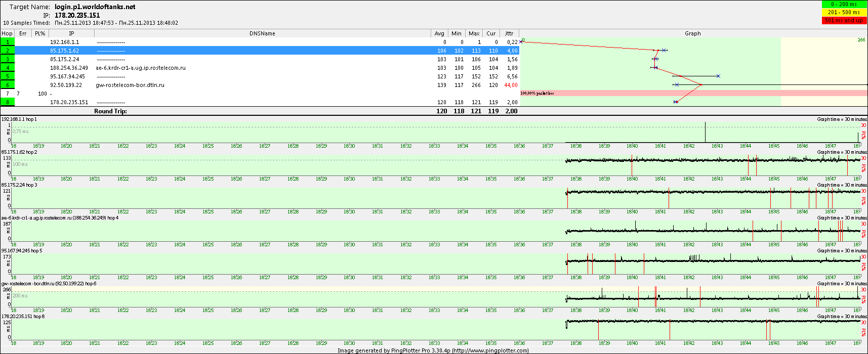Select the red 501 ms and up swatch
The height and width of the screenshot is (354, 868).
844,20
